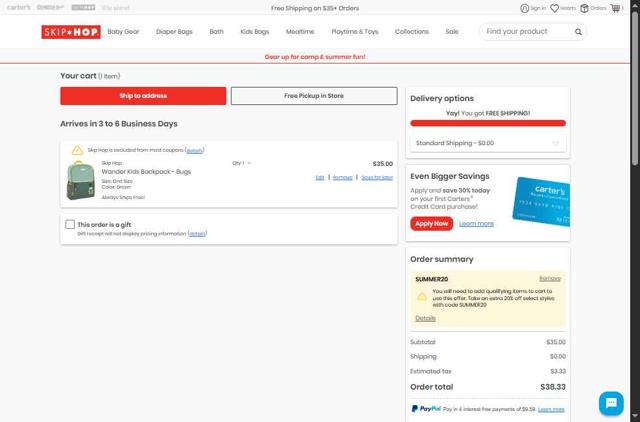This screenshot has width=640, height=422.
Task: Check the This order is a gift box
Action: [70, 224]
